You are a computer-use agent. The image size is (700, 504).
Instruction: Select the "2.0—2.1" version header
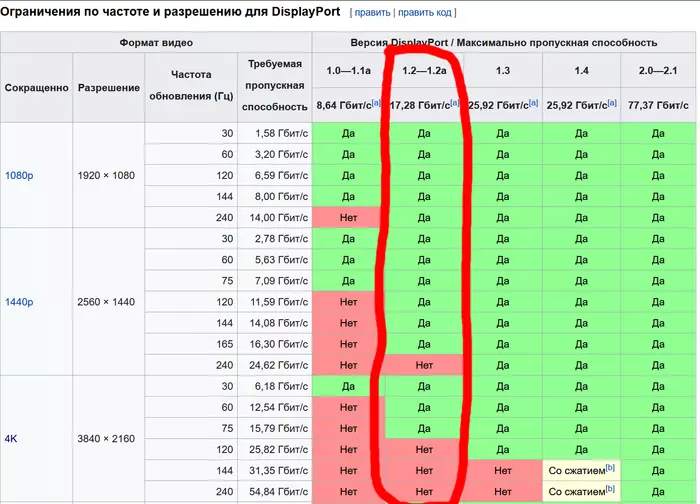pyautogui.click(x=658, y=71)
